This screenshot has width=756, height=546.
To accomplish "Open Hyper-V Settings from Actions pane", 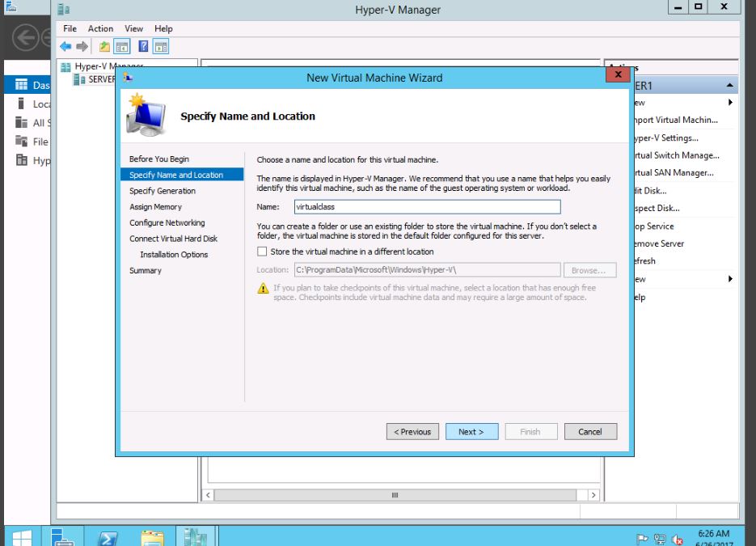I will tap(666, 138).
